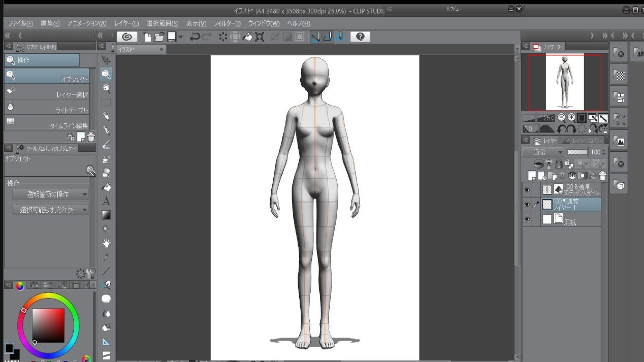
Task: Select the Hand move tool
Action: 106,243
